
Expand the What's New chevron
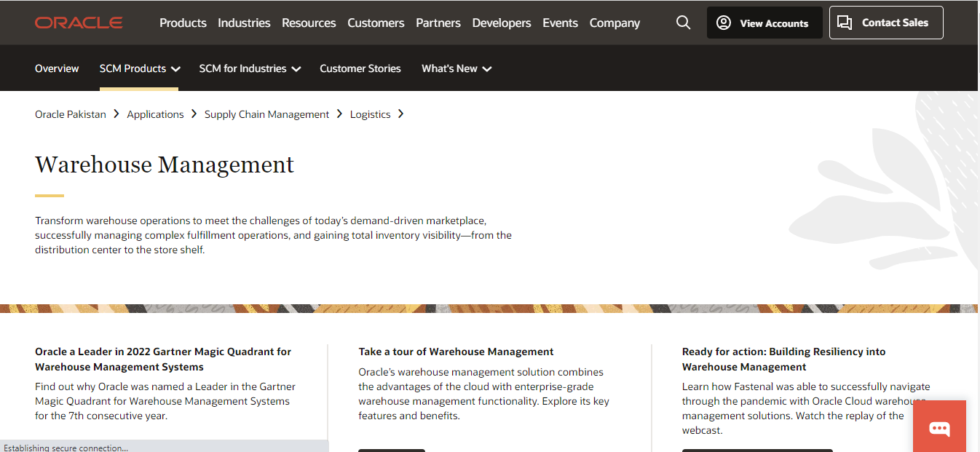click(x=487, y=69)
